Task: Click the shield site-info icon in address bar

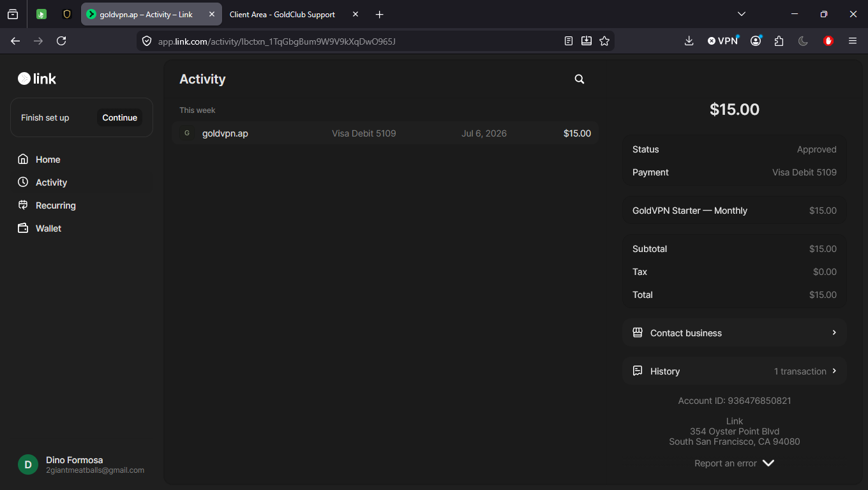Action: click(147, 41)
